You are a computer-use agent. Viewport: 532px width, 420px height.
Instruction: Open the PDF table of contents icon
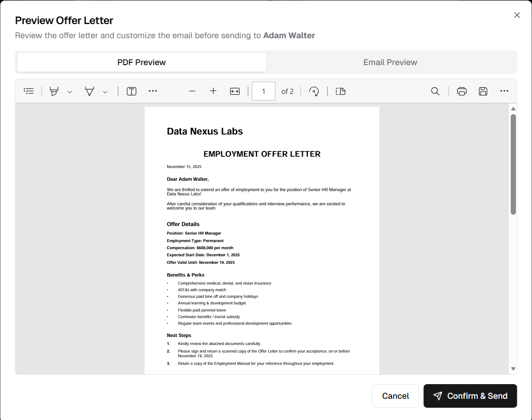29,91
